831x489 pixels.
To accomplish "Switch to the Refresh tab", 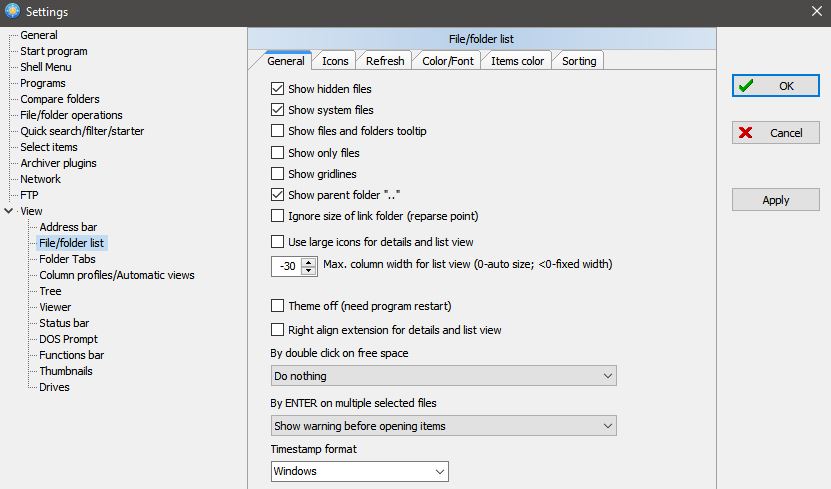I will pyautogui.click(x=385, y=61).
